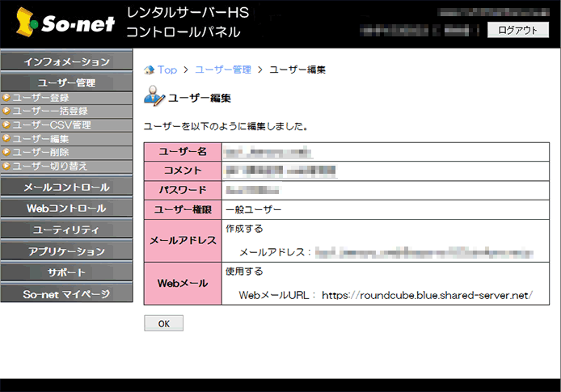Image resolution: width=561 pixels, height=392 pixels.
Task: Click the bullet icon beside ユーザー登録
Action: pos(6,97)
